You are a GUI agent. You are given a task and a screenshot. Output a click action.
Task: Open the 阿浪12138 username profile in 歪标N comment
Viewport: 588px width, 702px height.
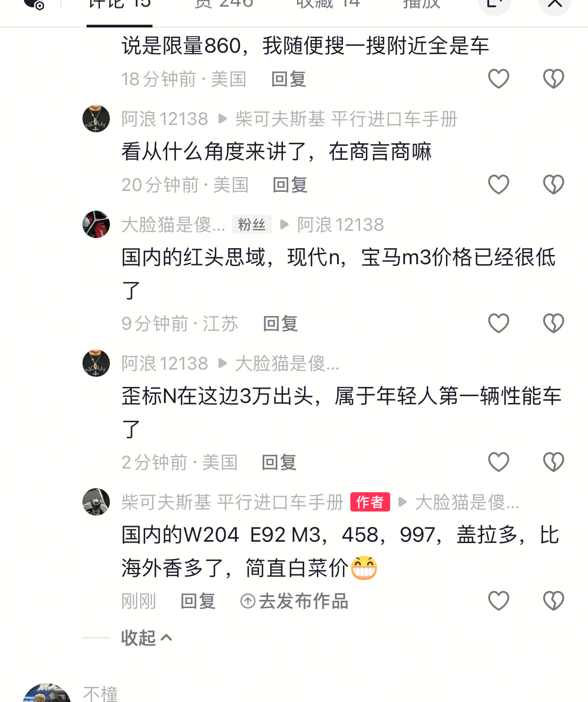(x=165, y=364)
